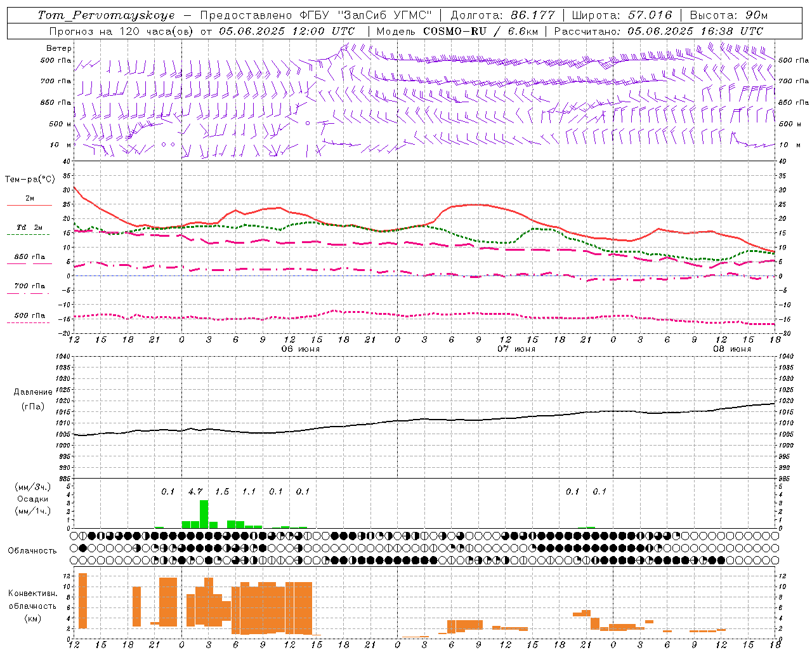Click the 'Широта: 57.016' header field
This screenshot has height=650, width=812.
click(x=622, y=15)
